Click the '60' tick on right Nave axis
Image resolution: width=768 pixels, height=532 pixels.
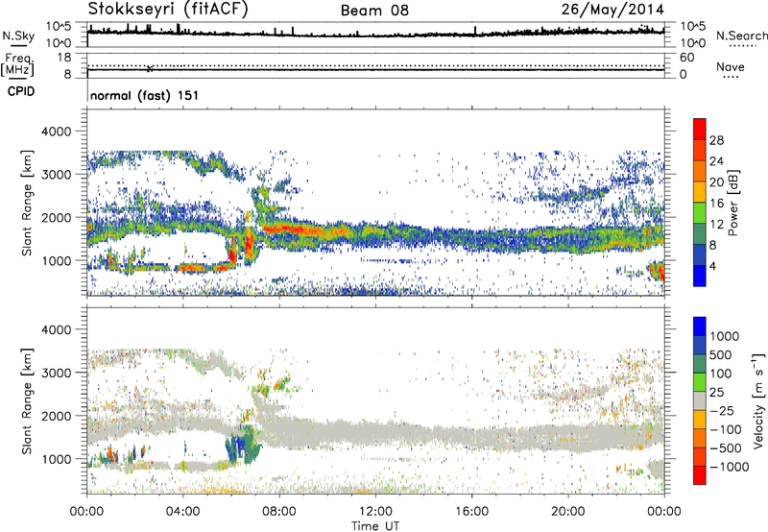(687, 58)
